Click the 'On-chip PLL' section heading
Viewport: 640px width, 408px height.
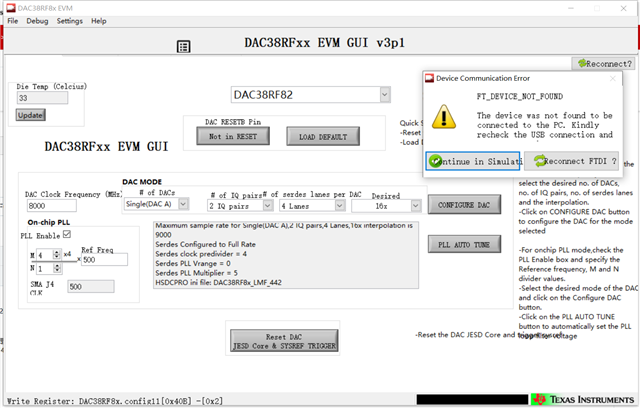pos(49,222)
